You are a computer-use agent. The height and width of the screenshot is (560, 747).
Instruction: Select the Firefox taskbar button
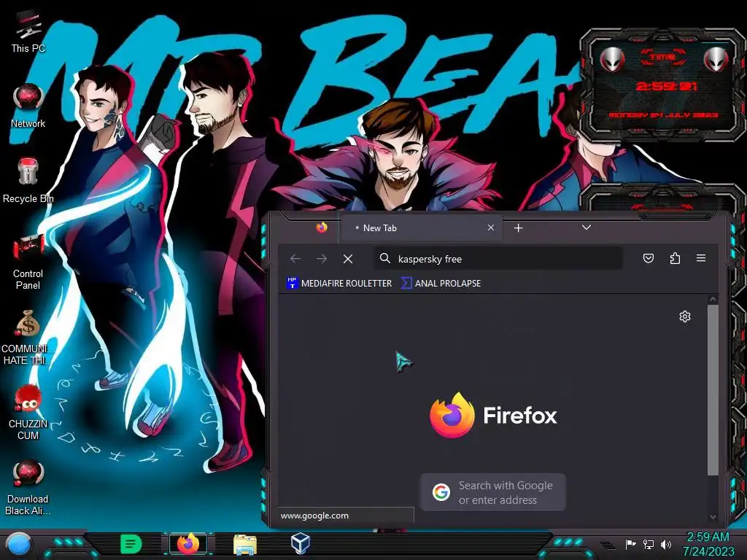pyautogui.click(x=188, y=544)
